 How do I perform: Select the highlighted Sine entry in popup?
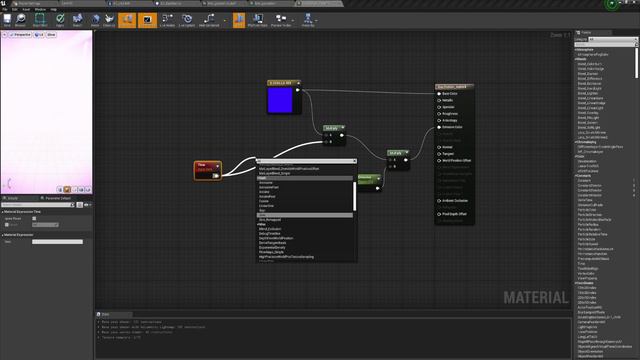click(x=305, y=215)
